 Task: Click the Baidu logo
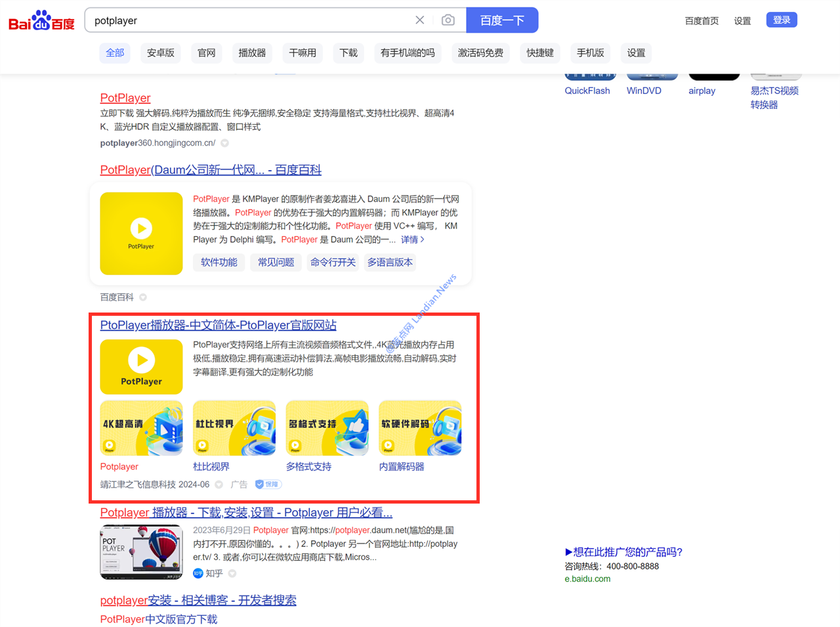tap(41, 20)
